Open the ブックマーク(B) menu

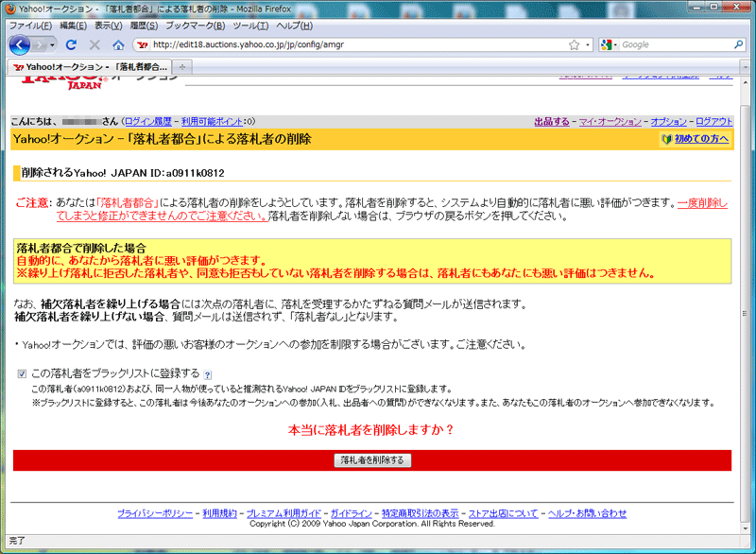195,25
